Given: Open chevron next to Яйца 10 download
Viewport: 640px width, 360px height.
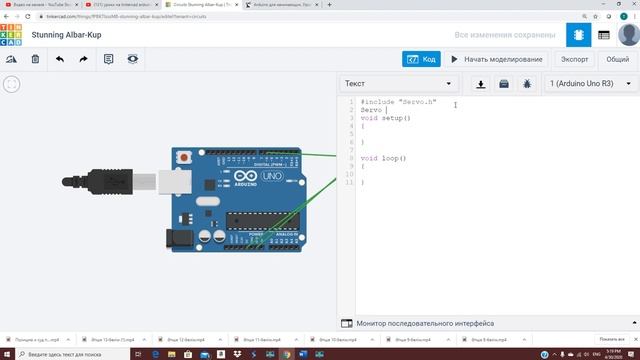Looking at the screenshot, I should [x=372, y=340].
